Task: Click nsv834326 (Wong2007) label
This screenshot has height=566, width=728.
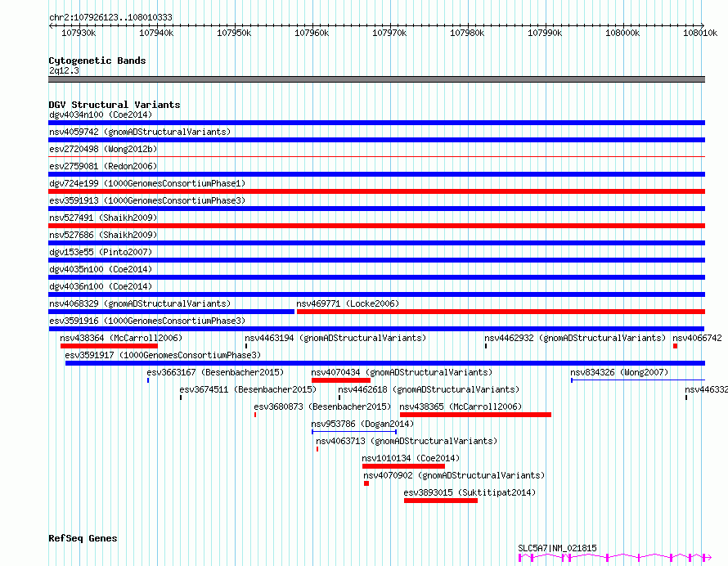Action: click(619, 372)
